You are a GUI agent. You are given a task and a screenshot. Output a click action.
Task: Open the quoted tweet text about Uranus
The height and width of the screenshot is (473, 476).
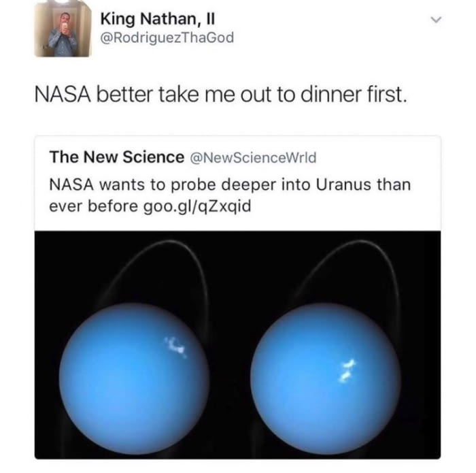coord(230,195)
